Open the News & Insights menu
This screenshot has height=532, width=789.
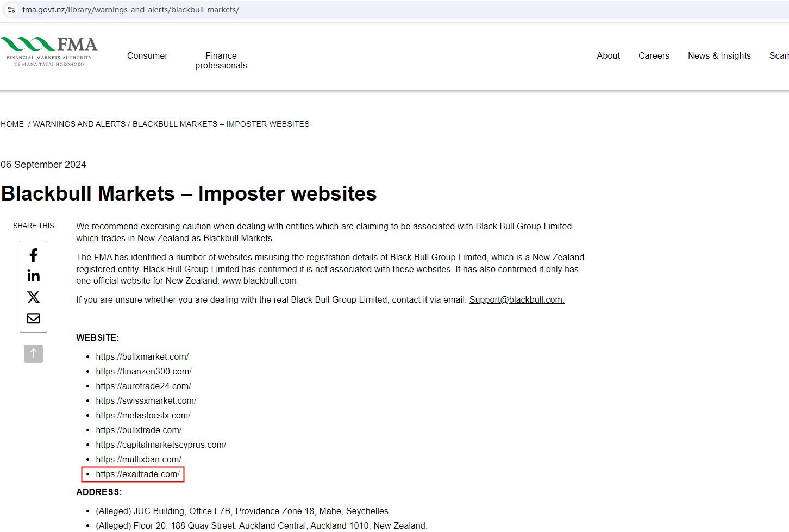click(x=719, y=55)
